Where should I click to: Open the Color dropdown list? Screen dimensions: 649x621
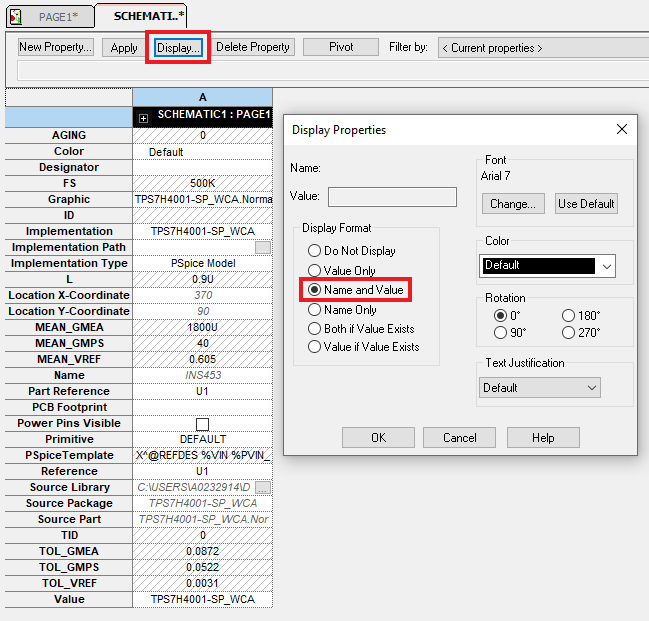606,266
